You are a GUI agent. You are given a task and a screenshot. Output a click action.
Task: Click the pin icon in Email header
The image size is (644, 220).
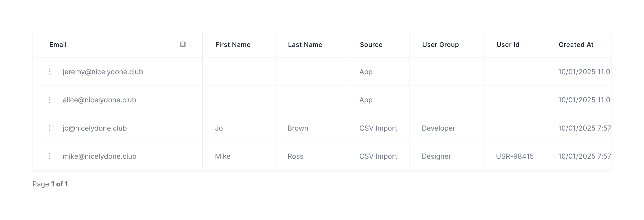[182, 44]
